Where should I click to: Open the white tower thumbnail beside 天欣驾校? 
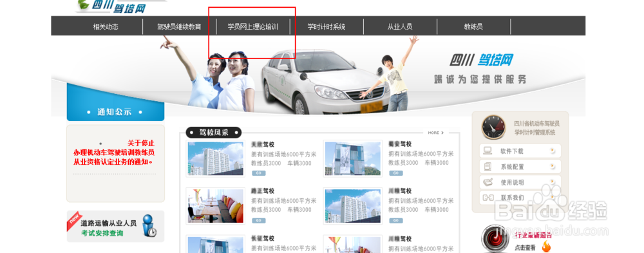click(215, 158)
